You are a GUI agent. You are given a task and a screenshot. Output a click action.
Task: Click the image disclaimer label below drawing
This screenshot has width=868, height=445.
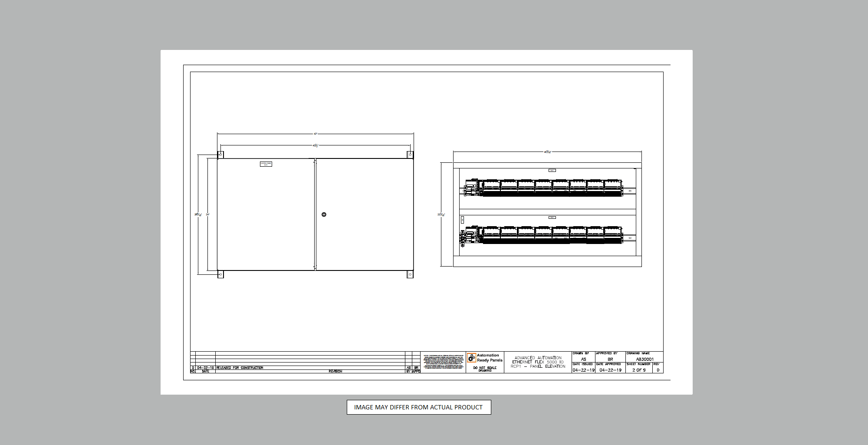point(418,407)
